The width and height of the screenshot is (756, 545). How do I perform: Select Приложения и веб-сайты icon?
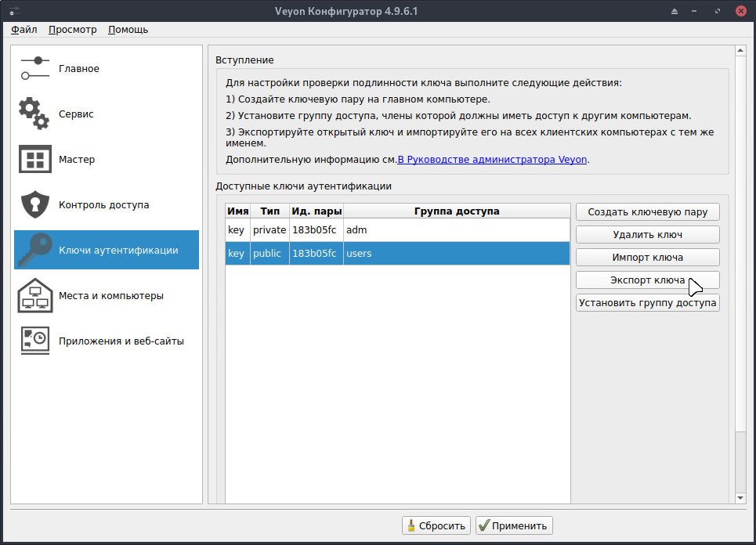(35, 341)
